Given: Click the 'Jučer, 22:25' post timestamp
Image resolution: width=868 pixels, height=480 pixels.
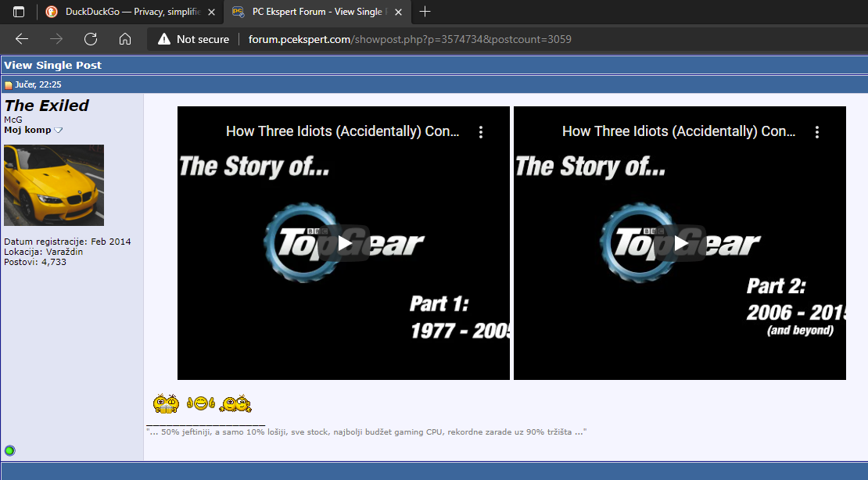Looking at the screenshot, I should [x=38, y=84].
